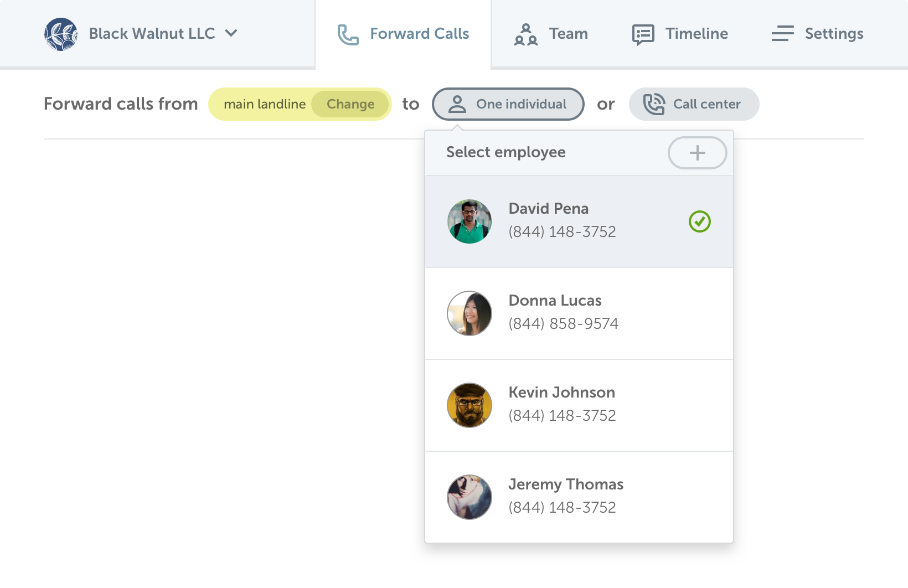Image resolution: width=908 pixels, height=588 pixels.
Task: Open the Timeline tab
Action: pos(680,34)
